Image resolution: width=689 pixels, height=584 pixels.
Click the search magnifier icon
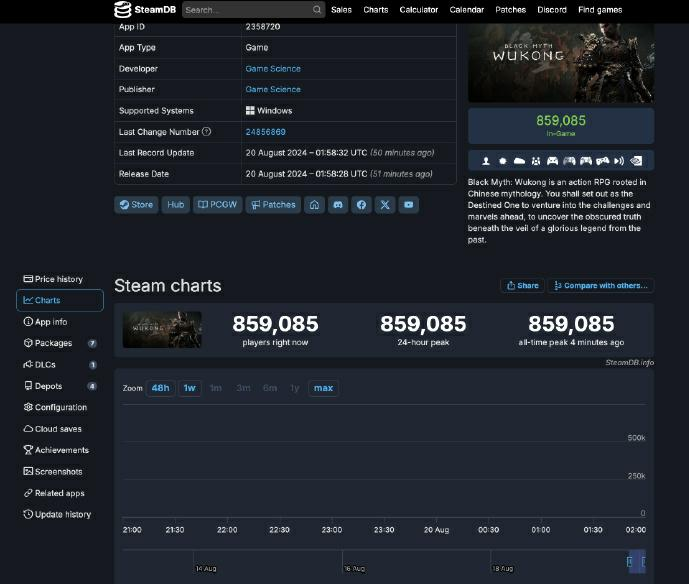(316, 10)
